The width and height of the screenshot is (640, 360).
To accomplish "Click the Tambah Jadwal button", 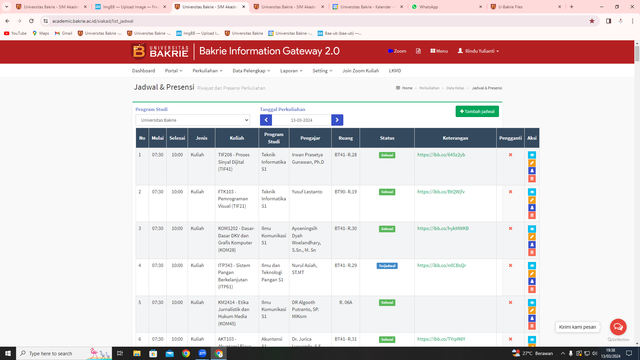I will coord(477,111).
